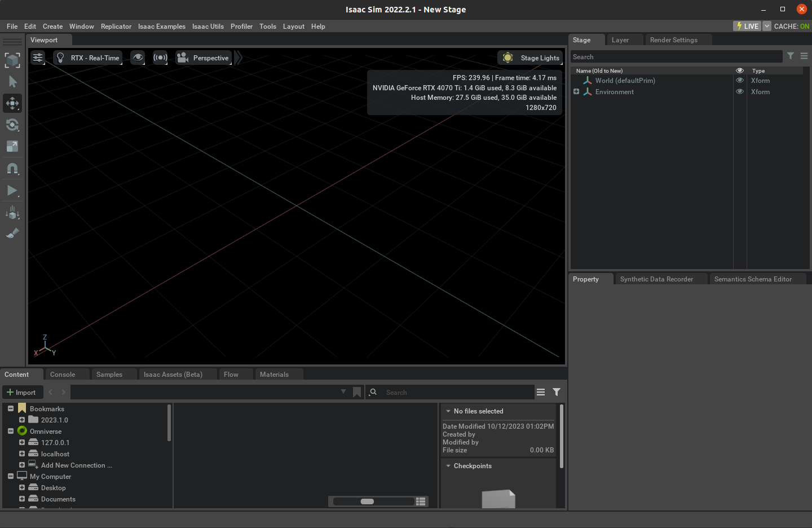Image resolution: width=812 pixels, height=528 pixels.
Task: Open the Isaac Examples menu
Action: tap(162, 27)
